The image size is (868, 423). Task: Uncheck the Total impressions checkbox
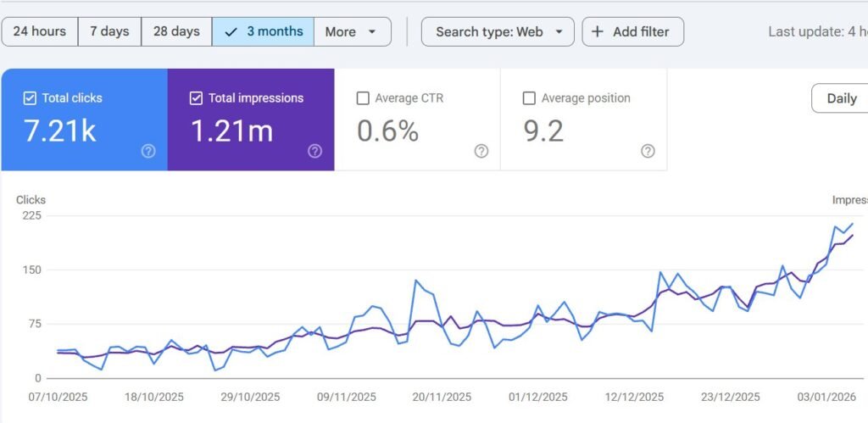point(196,98)
